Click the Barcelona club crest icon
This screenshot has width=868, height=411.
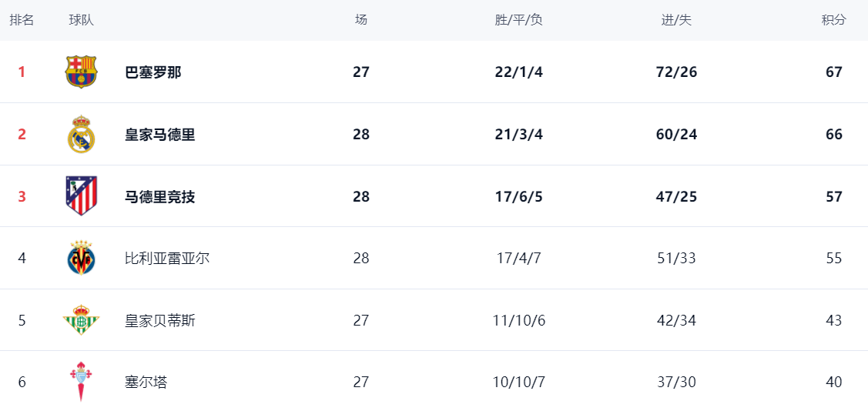tap(81, 72)
